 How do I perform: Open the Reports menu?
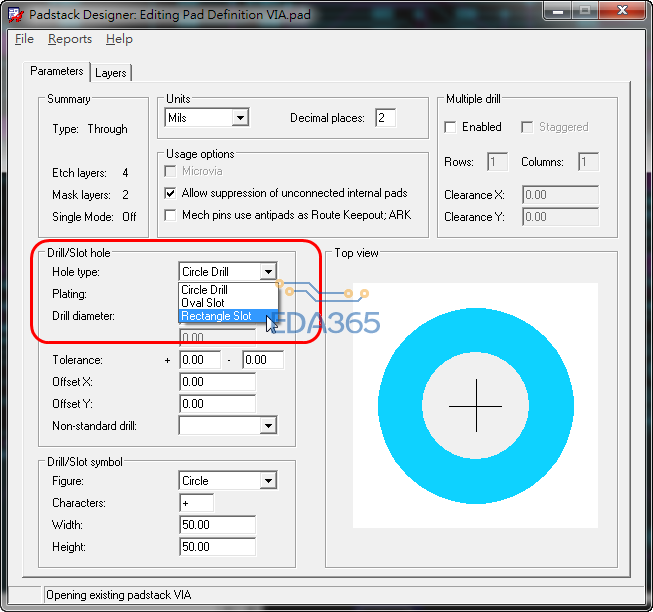[x=70, y=39]
